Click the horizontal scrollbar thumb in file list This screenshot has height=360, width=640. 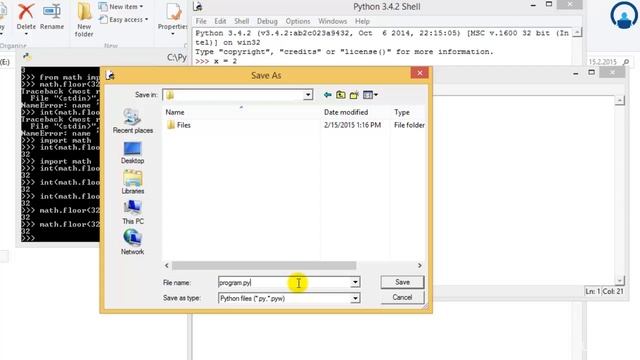click(x=264, y=266)
